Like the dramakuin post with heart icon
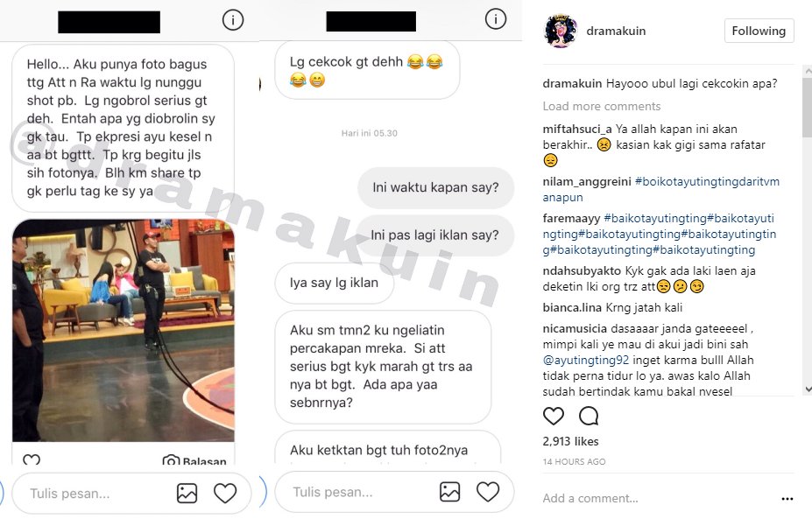The image size is (812, 519). click(553, 416)
